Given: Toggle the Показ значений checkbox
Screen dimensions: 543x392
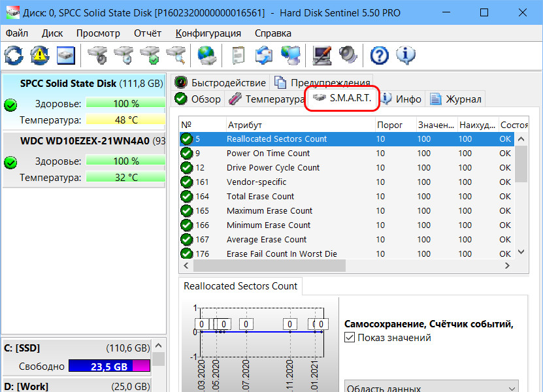Looking at the screenshot, I should pos(350,338).
